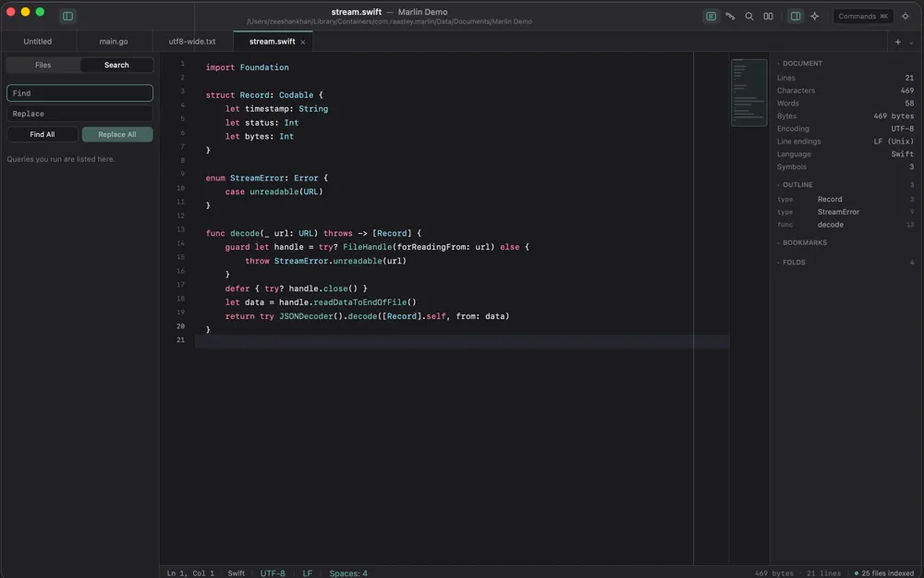The image size is (924, 578).
Task: Click the sparkle star icon in toolbar
Action: [815, 16]
